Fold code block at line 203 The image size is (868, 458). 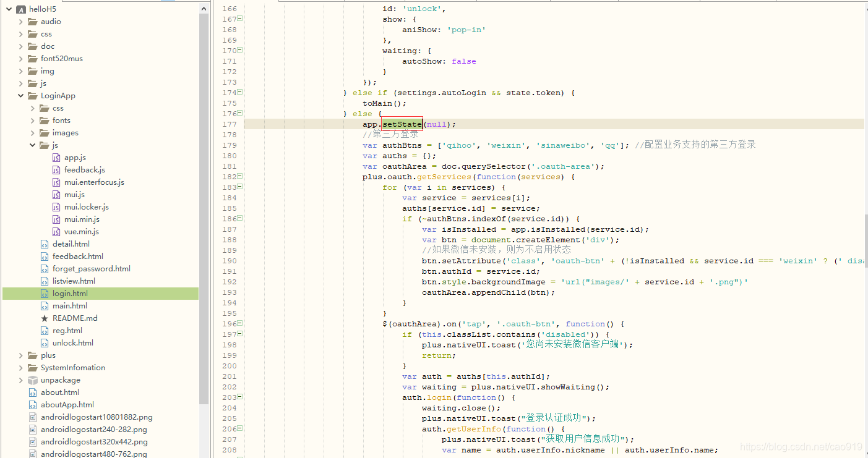[240, 397]
